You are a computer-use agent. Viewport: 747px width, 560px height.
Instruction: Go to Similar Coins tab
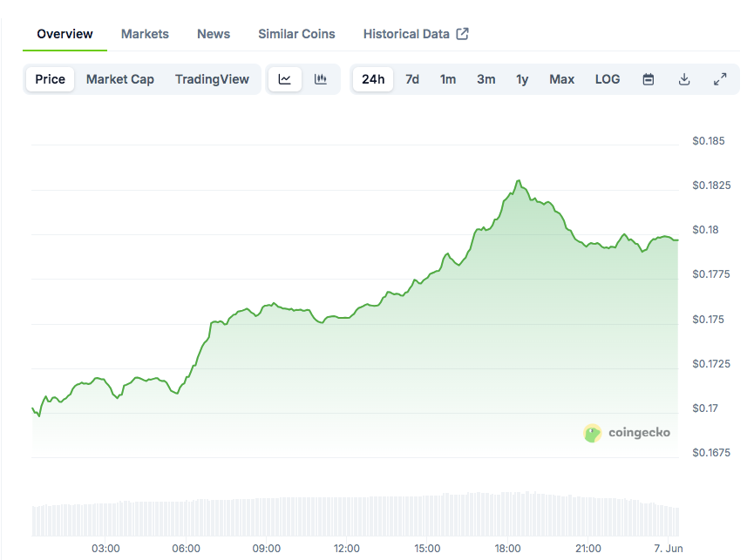296,34
